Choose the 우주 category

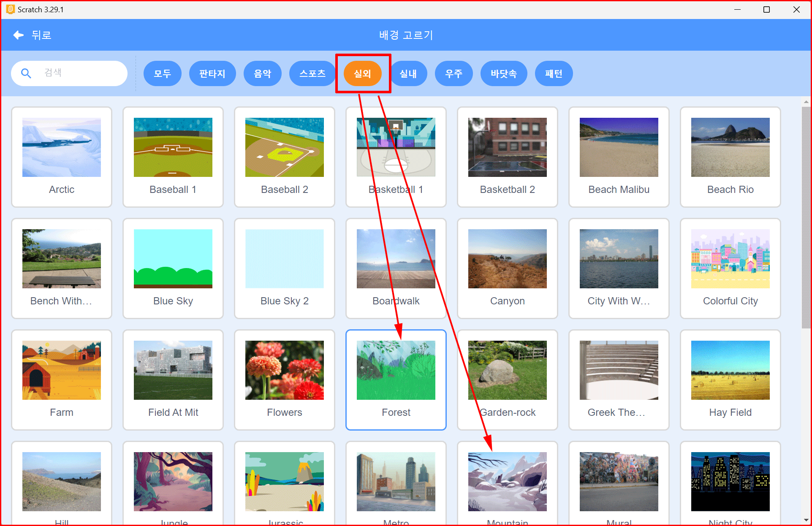point(454,73)
